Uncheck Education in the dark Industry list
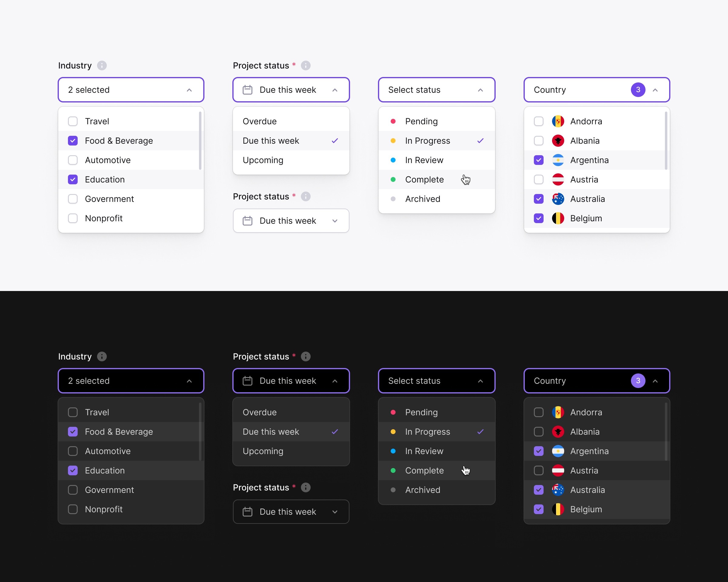Viewport: 728px width, 582px height. coord(72,470)
